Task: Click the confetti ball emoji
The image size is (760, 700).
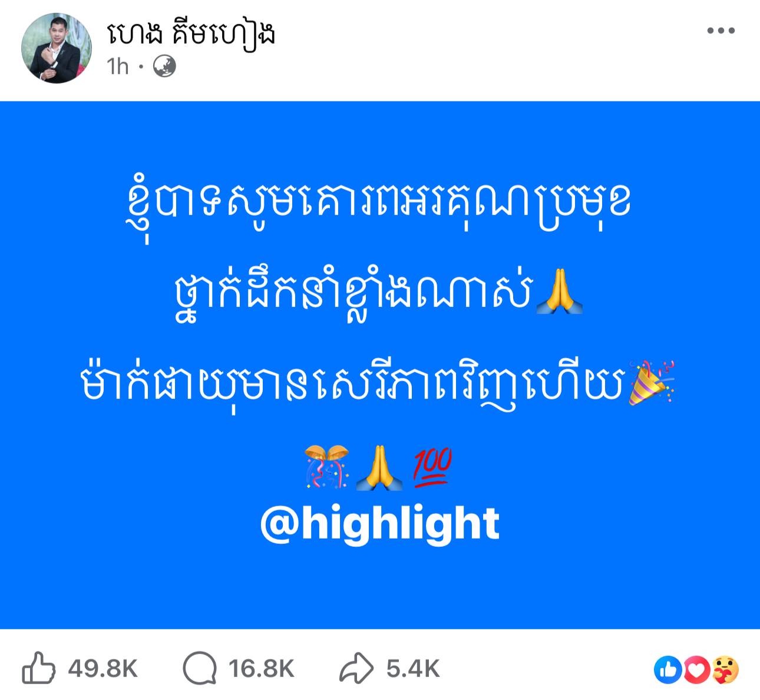Action: (x=328, y=468)
